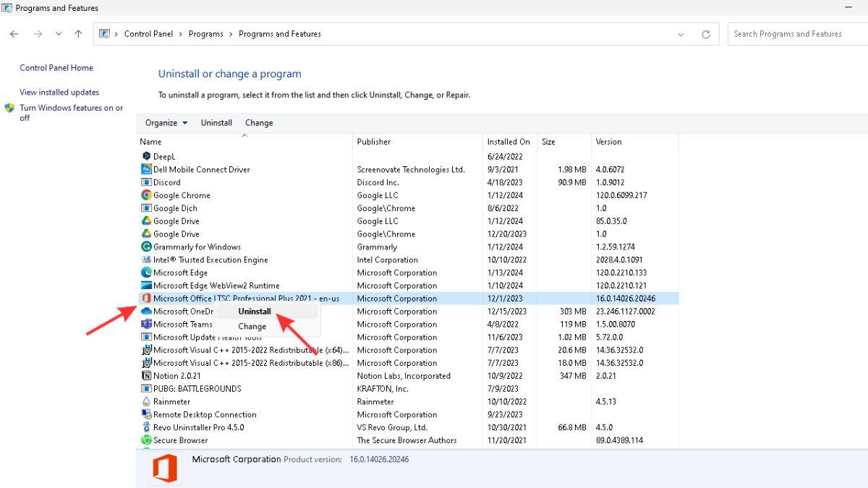Sort programs by Publisher column
Screen dimensions: 868x488
418,142
